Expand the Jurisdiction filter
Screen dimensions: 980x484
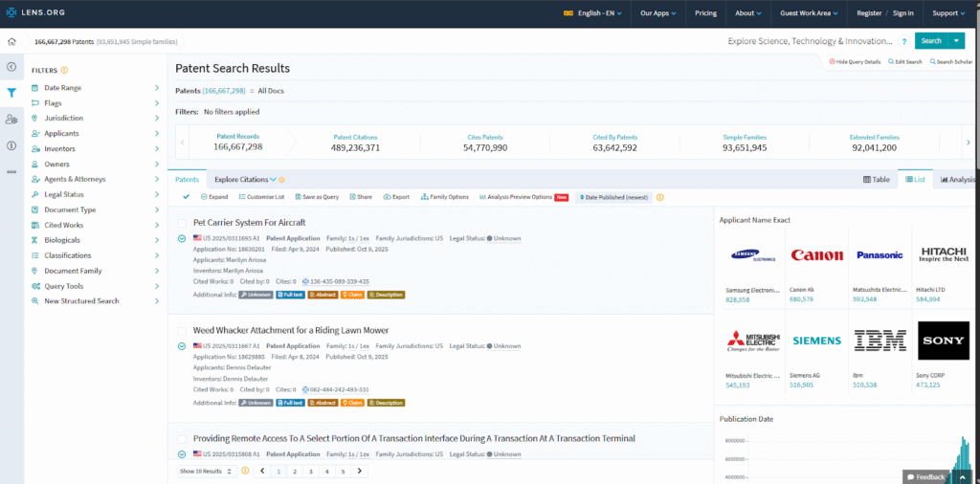coord(96,118)
